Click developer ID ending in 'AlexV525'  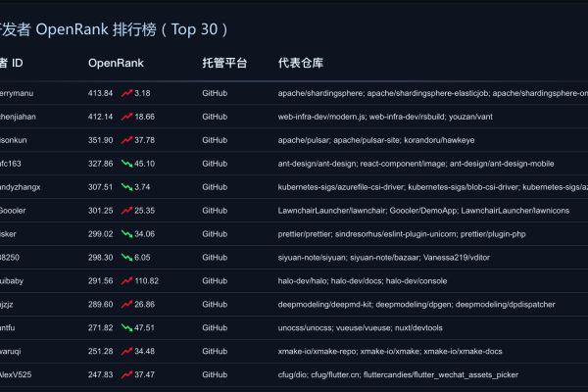[x=16, y=374]
